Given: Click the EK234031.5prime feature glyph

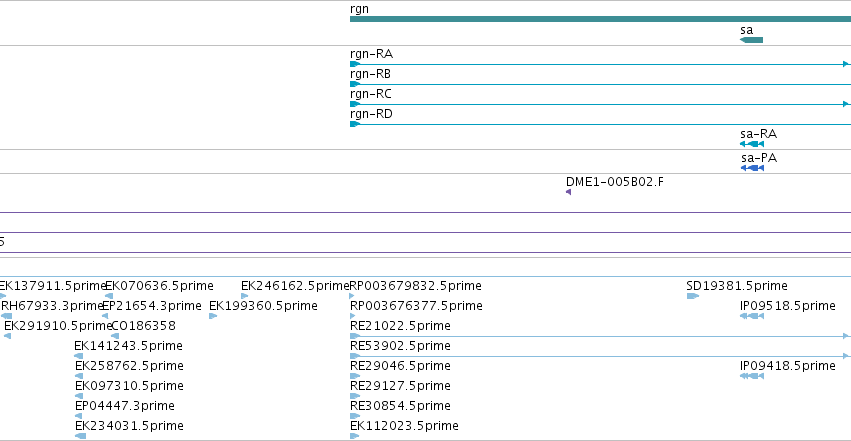Looking at the screenshot, I should pos(80,436).
